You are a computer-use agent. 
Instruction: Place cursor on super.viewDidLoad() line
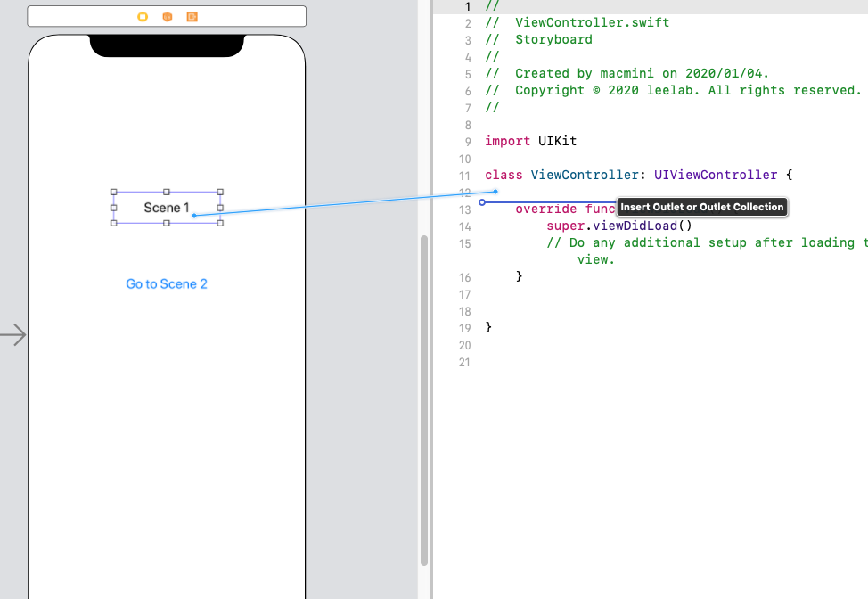click(x=619, y=226)
